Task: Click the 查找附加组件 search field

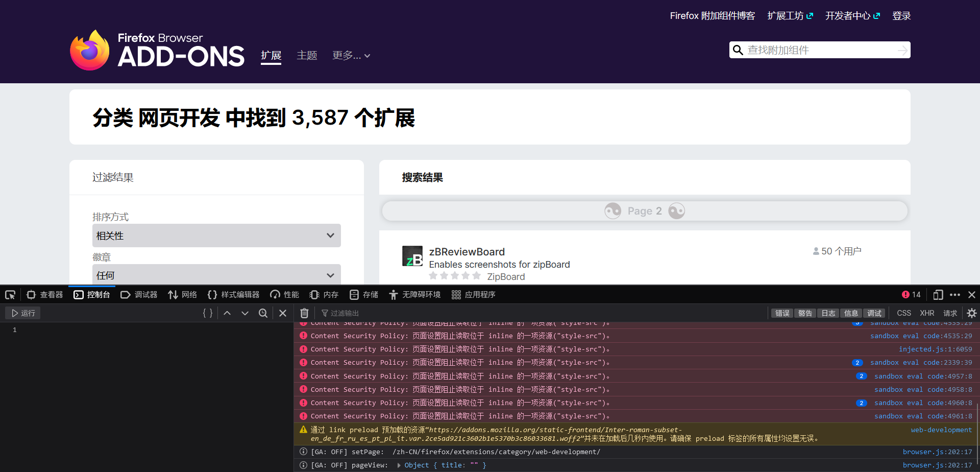Action: tap(820, 50)
